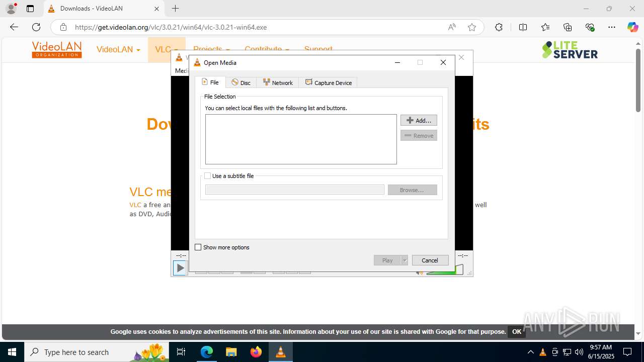Adjust the VLC volume slider
This screenshot has height=362, width=644.
click(445, 270)
